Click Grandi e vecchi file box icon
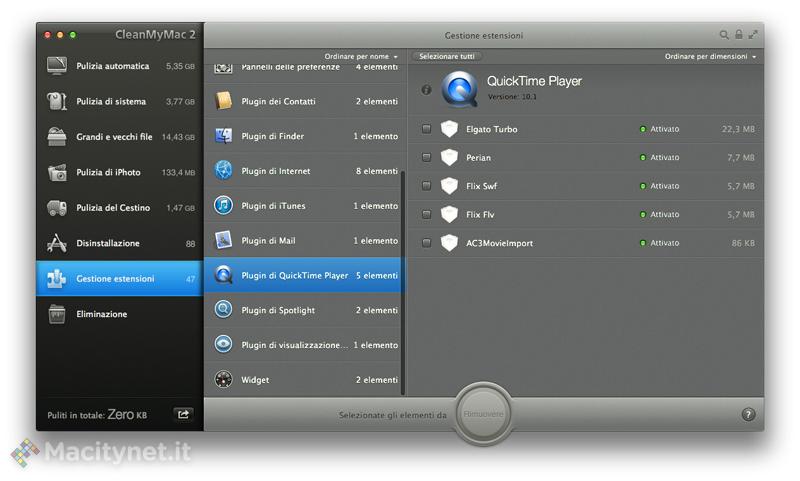The width and height of the screenshot is (800, 481). pos(57,137)
